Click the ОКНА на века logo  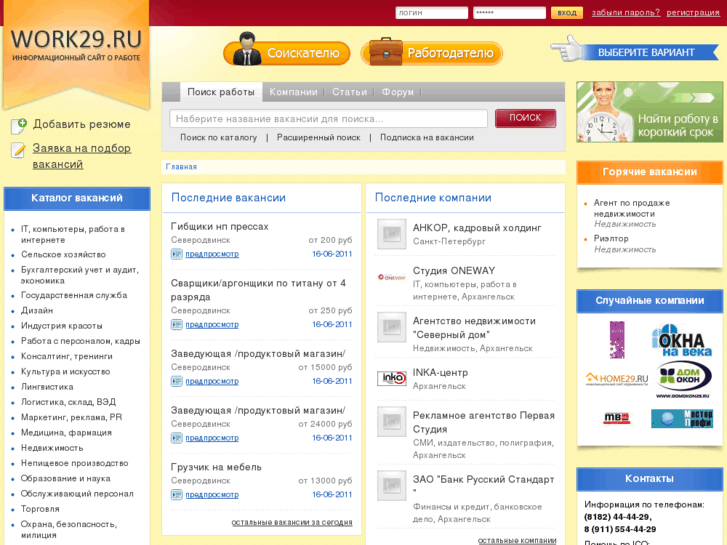[x=682, y=340]
